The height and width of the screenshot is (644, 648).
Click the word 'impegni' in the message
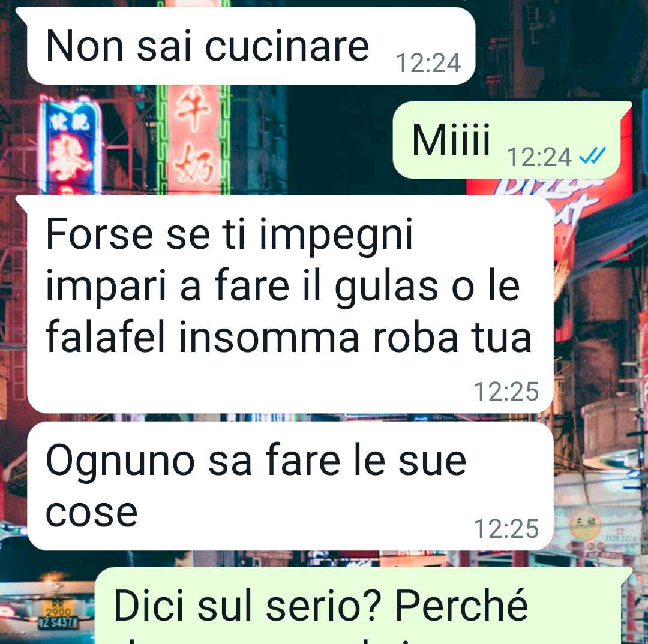(337, 237)
